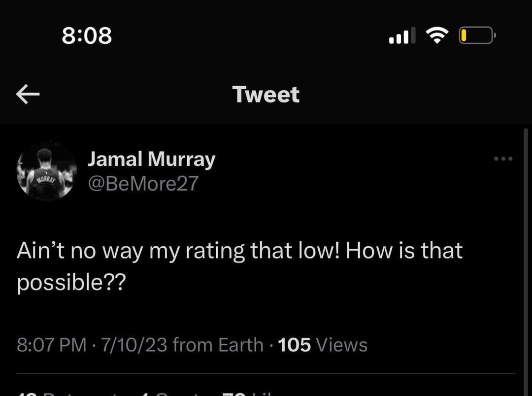The image size is (532, 396).
Task: Select the first line of tweet text
Action: click(x=239, y=251)
